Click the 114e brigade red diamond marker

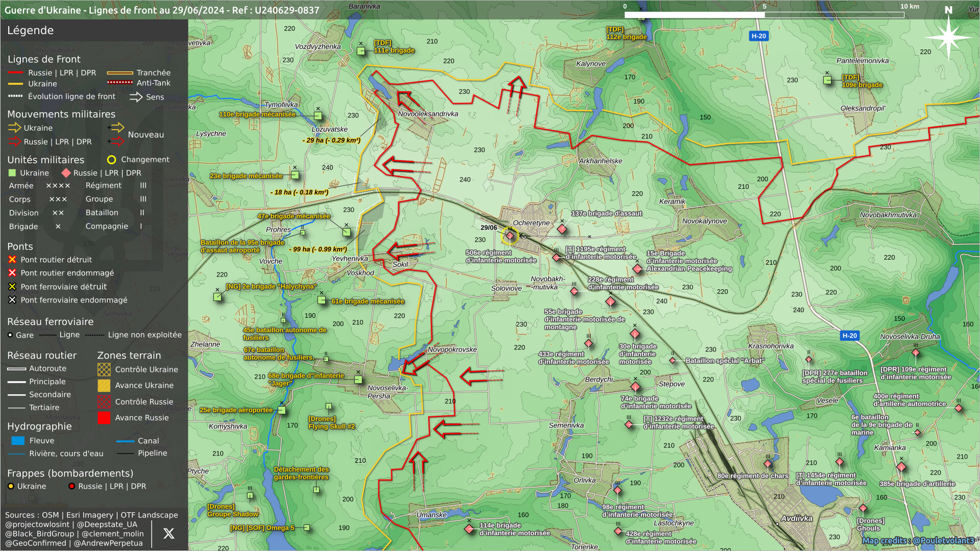click(x=469, y=529)
